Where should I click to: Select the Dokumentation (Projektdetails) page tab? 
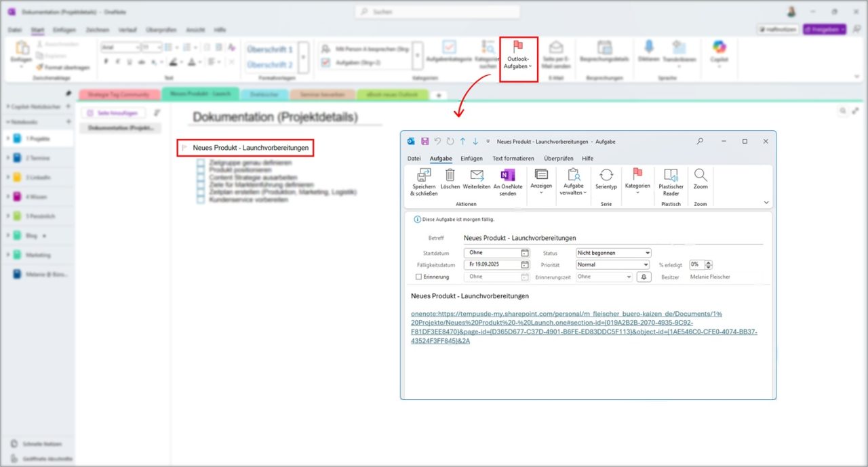121,127
